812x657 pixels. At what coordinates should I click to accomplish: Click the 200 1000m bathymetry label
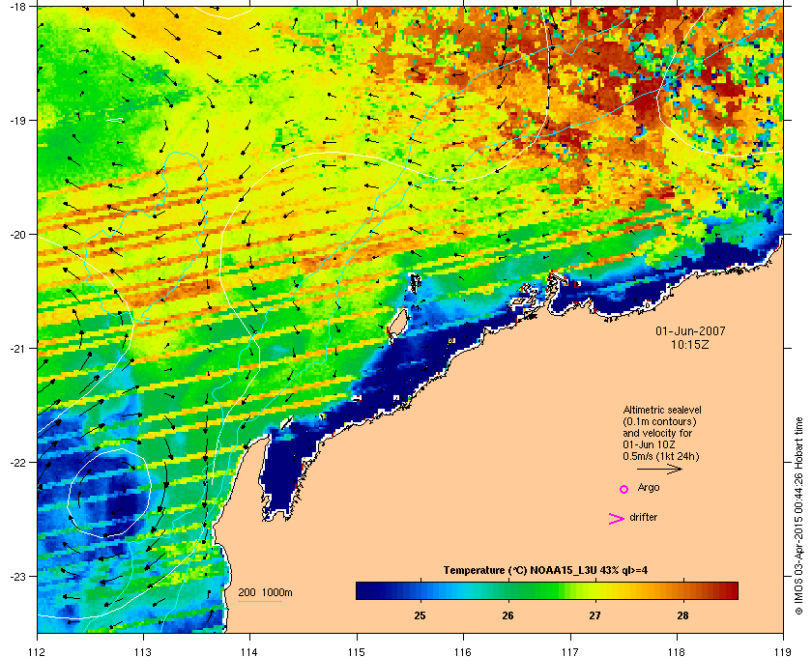click(265, 592)
